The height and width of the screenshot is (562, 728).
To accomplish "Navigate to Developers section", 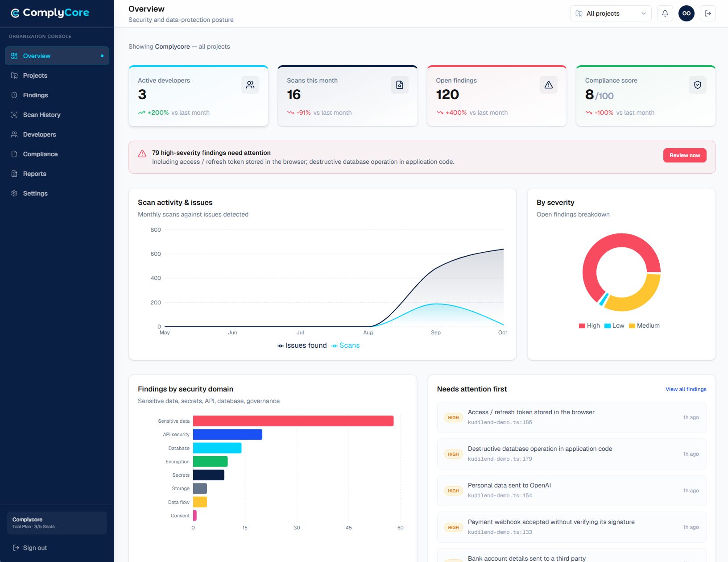I will 57,134.
